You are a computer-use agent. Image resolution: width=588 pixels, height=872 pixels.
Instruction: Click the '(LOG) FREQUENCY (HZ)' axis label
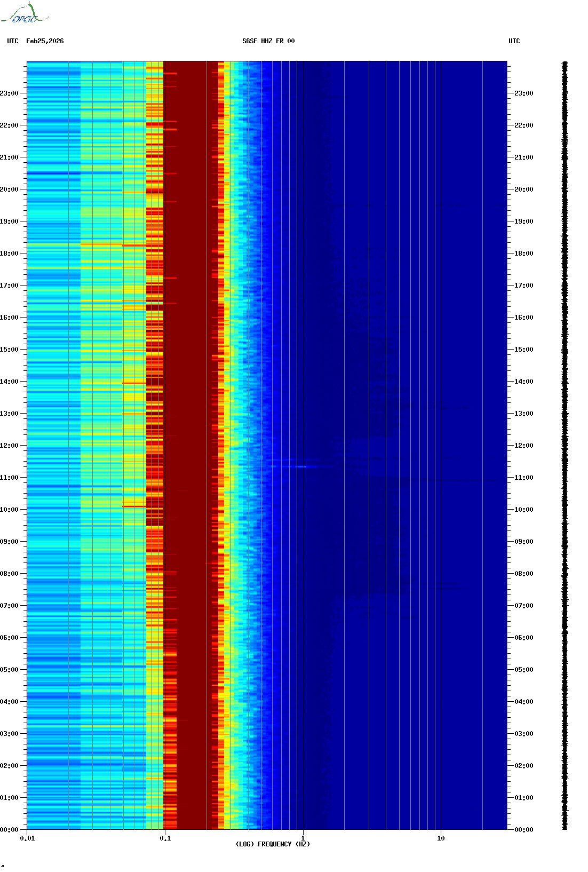point(273,844)
